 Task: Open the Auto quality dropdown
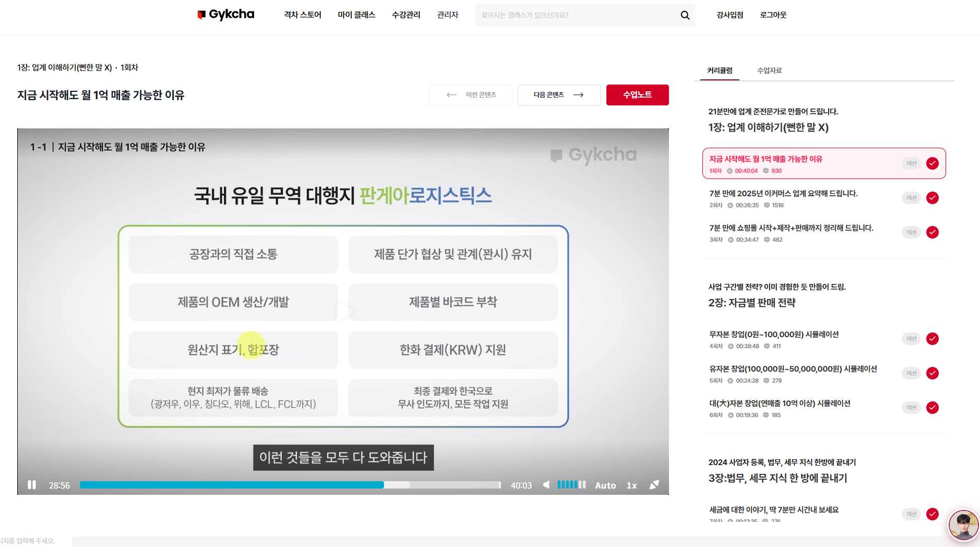pyautogui.click(x=605, y=485)
